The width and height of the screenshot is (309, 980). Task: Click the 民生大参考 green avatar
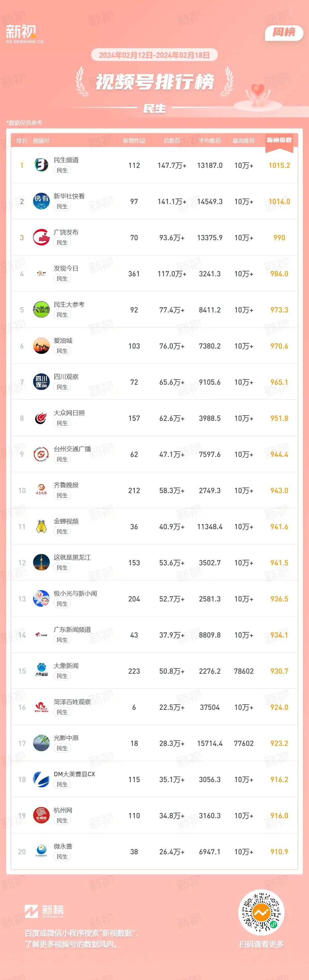coord(41,309)
